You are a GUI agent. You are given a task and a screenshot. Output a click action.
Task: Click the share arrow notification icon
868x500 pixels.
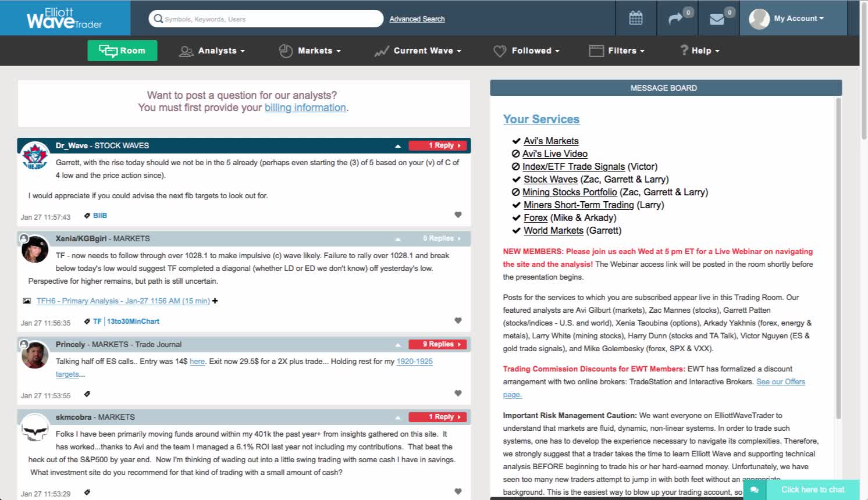point(675,19)
